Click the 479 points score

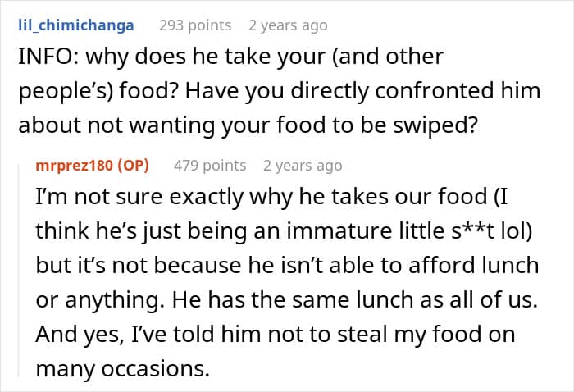click(x=209, y=166)
